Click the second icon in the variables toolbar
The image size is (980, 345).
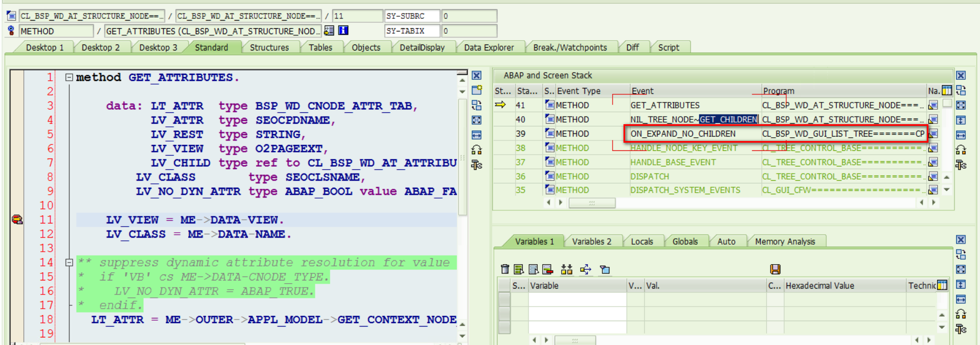point(519,269)
